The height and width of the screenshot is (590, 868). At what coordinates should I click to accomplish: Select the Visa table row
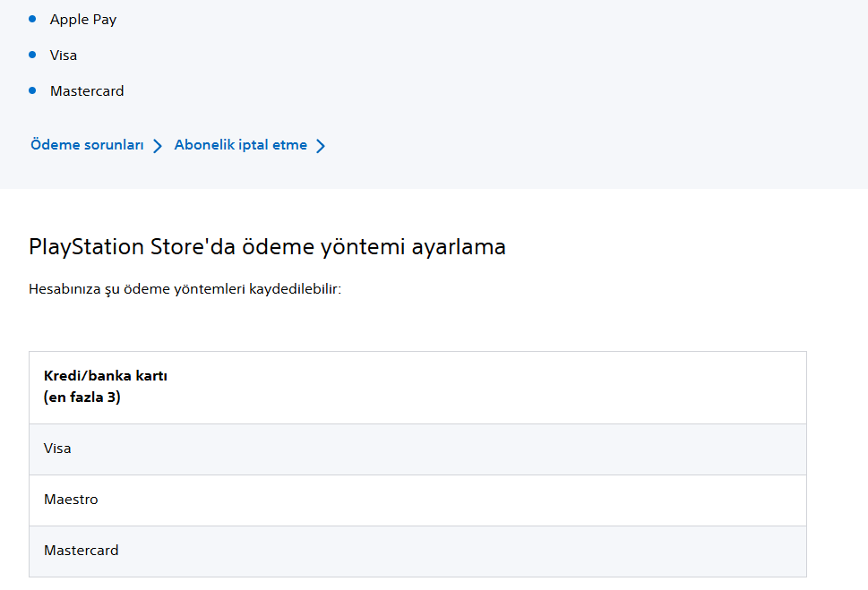[418, 449]
